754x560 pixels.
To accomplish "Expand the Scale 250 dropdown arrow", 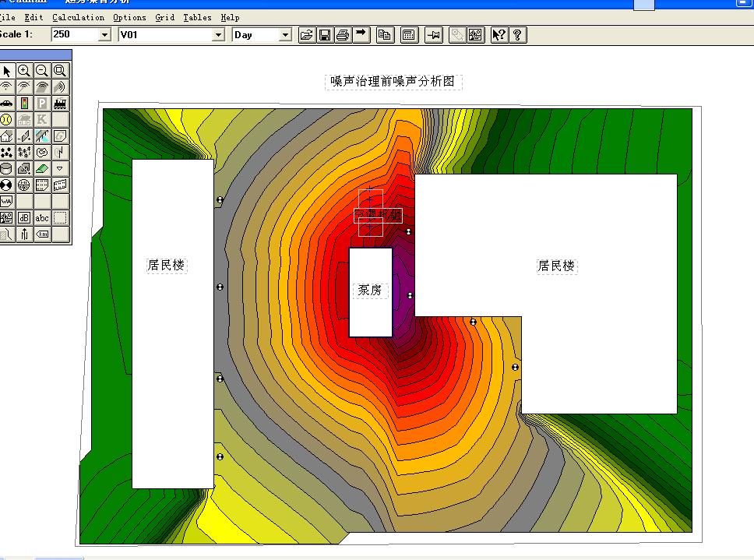I will click(104, 34).
